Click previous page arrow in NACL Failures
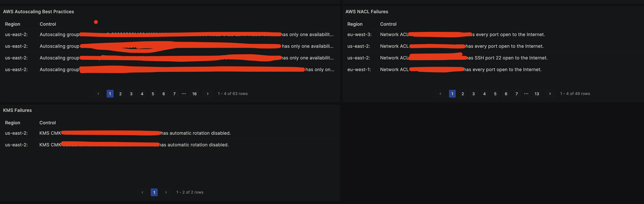644x204 pixels. point(440,94)
